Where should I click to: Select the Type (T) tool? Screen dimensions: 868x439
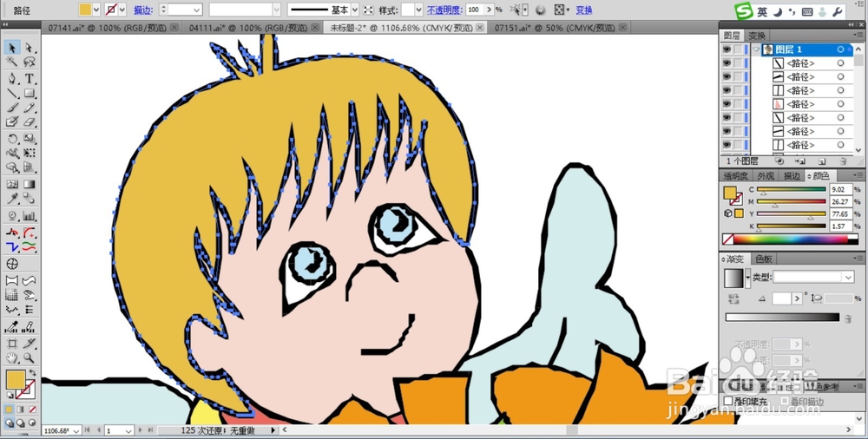click(x=29, y=78)
